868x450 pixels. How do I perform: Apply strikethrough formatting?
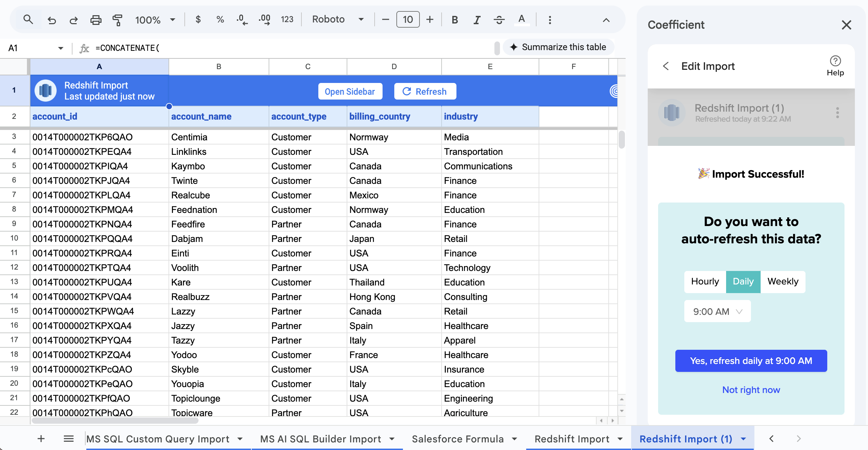[499, 20]
